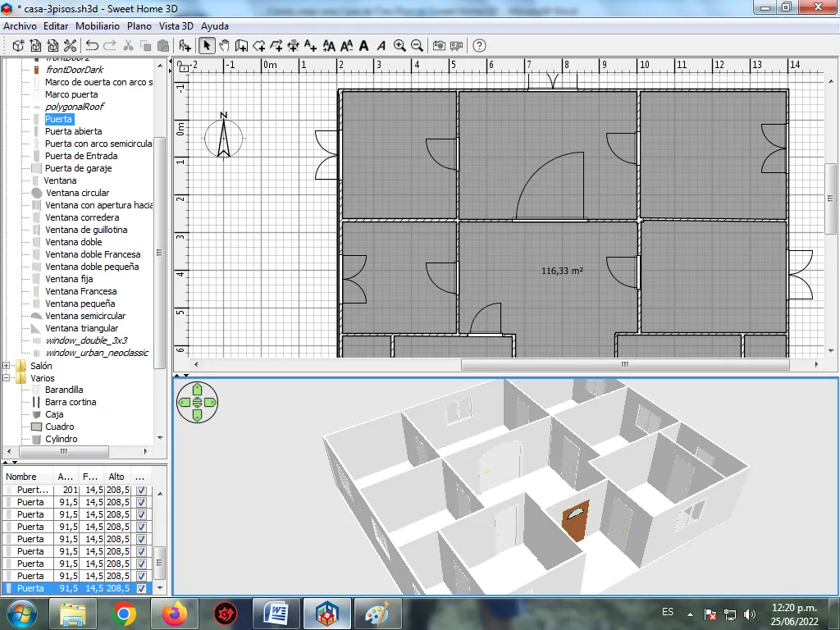Open the Plano menu
The image size is (840, 630).
click(x=139, y=26)
